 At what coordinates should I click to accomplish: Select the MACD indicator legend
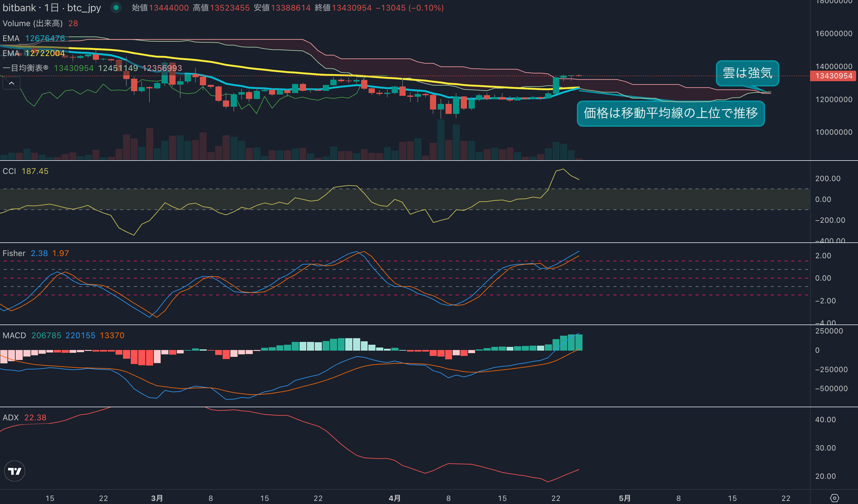(14, 335)
